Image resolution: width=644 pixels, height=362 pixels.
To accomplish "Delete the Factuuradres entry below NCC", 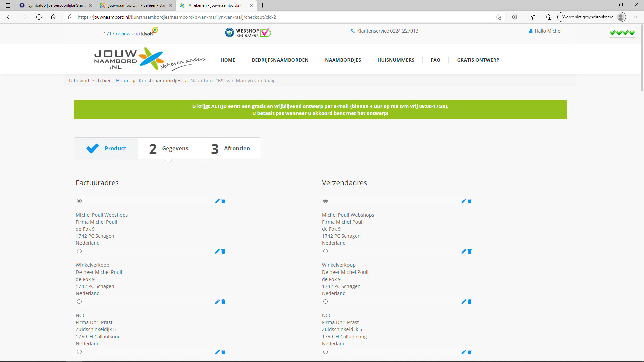I will pos(223,352).
